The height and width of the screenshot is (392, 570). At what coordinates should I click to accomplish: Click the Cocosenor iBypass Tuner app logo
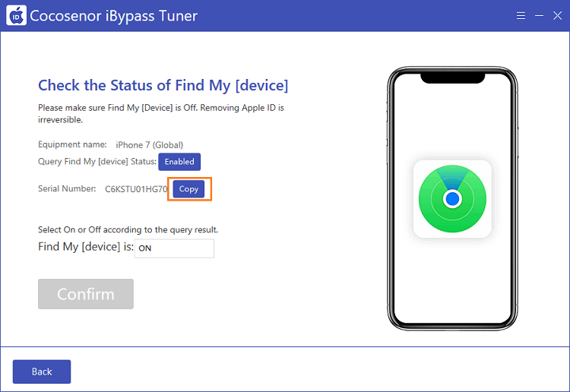pyautogui.click(x=17, y=16)
